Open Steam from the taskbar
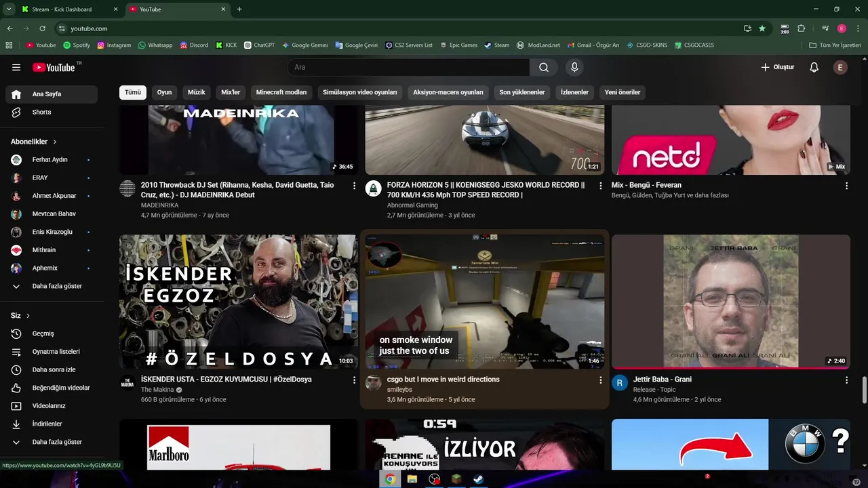 (x=478, y=479)
